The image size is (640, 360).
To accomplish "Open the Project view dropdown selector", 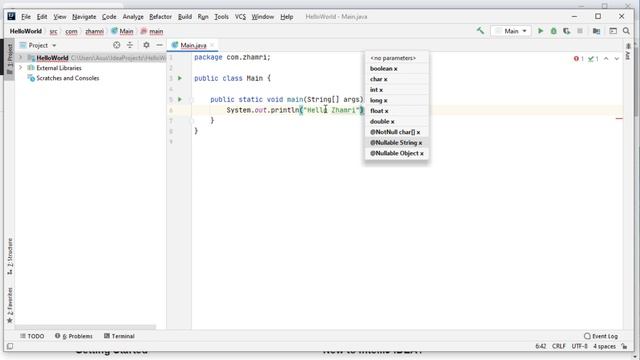I will 38,45.
